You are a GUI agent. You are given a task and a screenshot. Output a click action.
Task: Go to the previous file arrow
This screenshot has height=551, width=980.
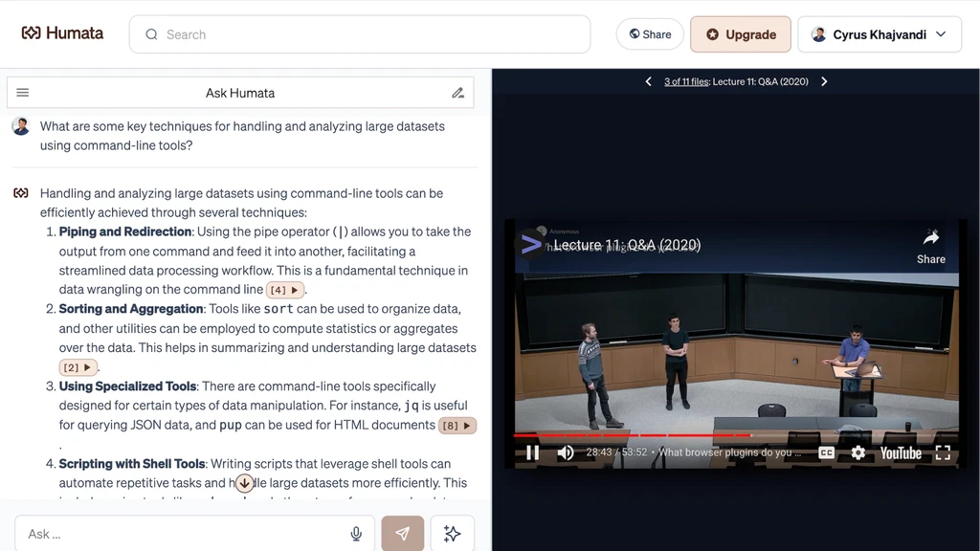[x=649, y=81]
